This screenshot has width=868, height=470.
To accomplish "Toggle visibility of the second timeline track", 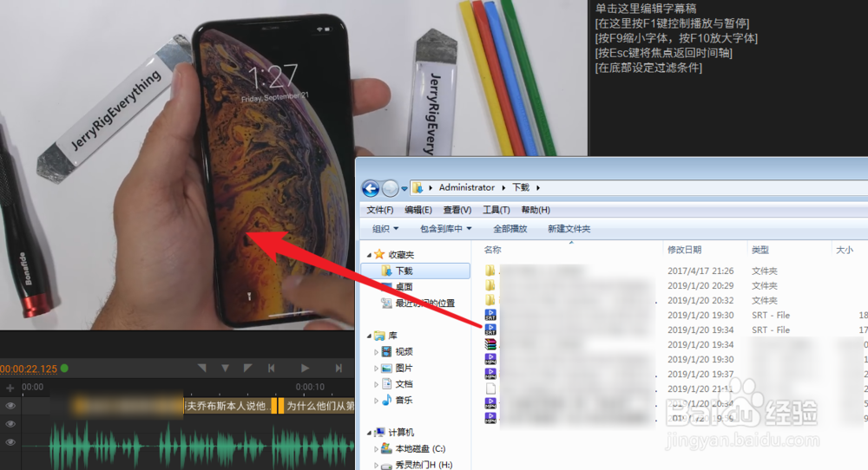I will [10, 424].
